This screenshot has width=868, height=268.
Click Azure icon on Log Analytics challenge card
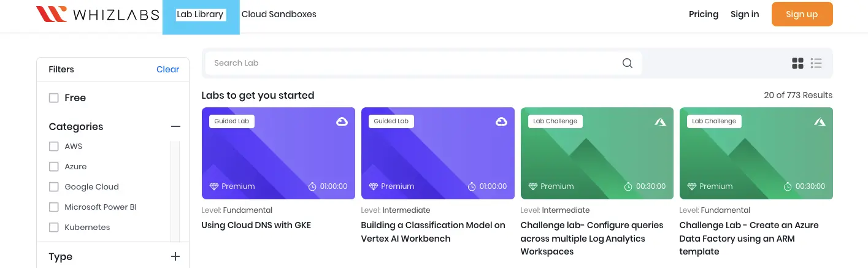click(660, 121)
